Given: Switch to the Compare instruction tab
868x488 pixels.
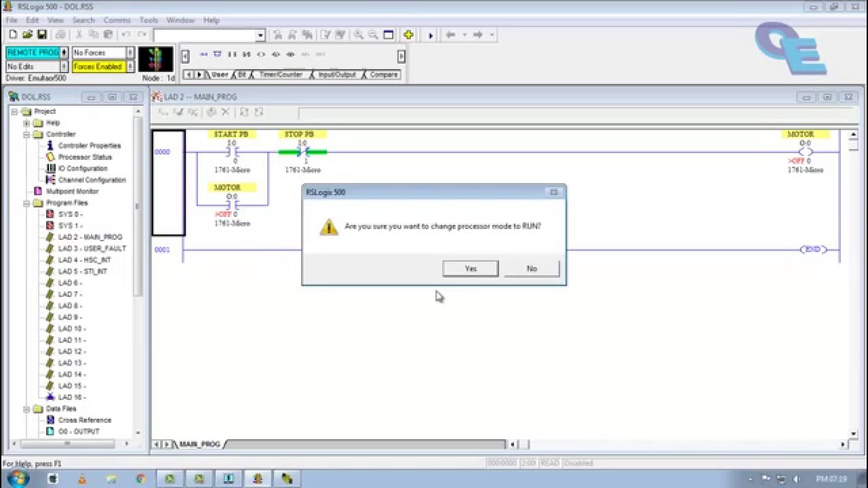Looking at the screenshot, I should (x=384, y=75).
